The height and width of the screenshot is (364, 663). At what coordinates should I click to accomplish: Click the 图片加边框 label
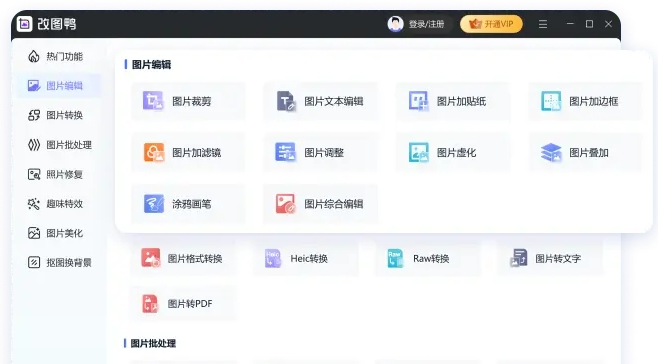594,101
